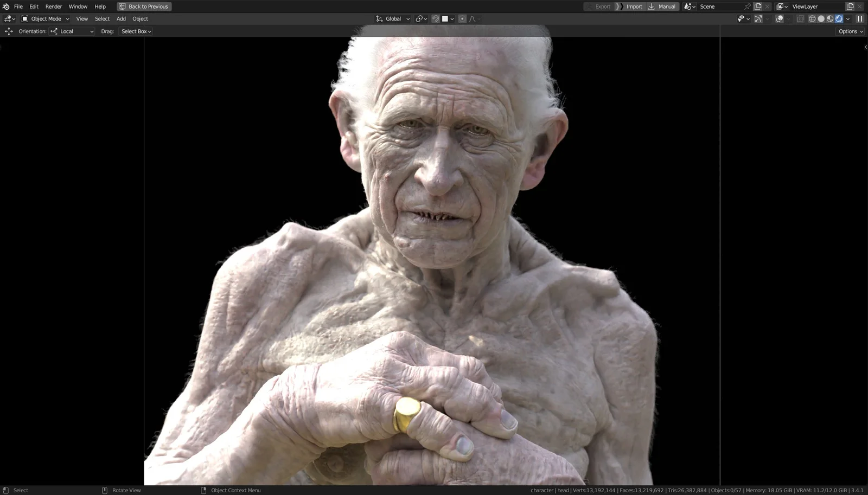Screen dimensions: 868x495
Task: Open the Object menu in the viewport
Action: (x=140, y=18)
